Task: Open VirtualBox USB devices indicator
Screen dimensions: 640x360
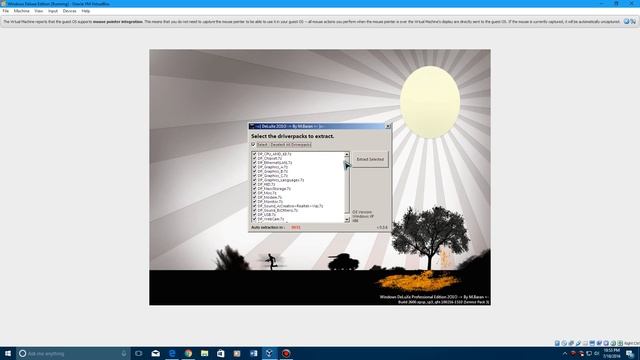Action: coord(579,343)
